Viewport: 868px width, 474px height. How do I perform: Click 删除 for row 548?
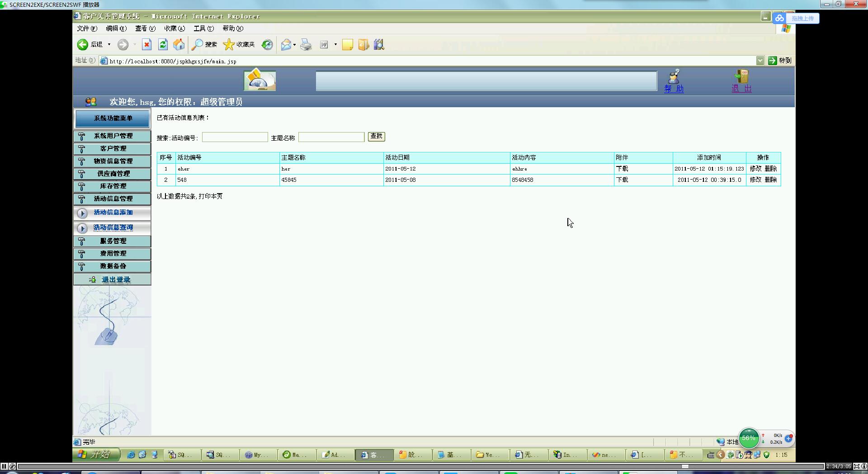pyautogui.click(x=771, y=180)
